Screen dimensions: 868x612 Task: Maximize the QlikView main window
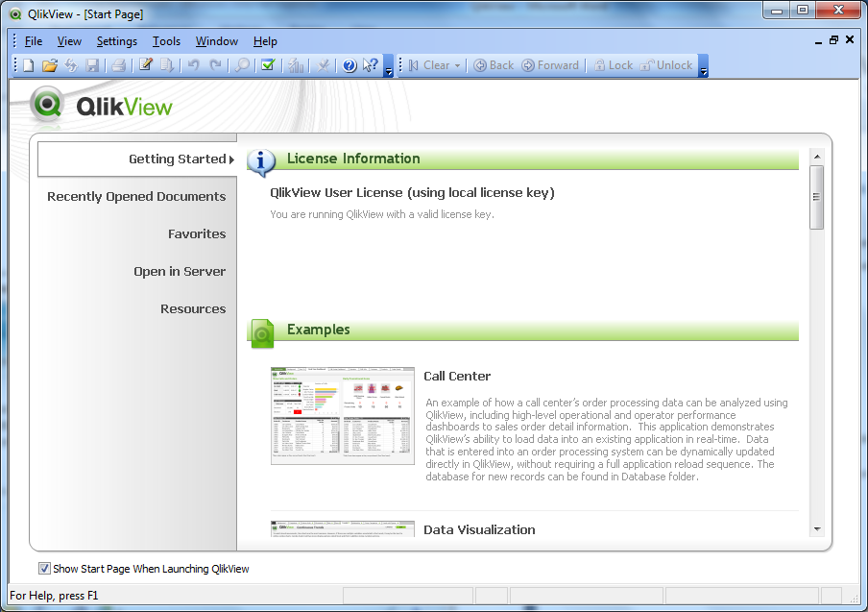pyautogui.click(x=803, y=10)
